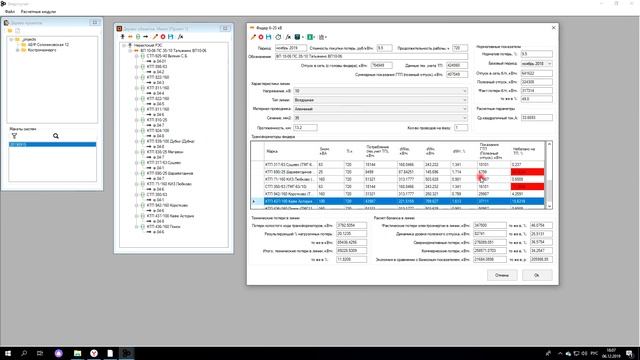Collapse the root substation node in object tree
The height and width of the screenshot is (360, 640).
(x=124, y=45)
